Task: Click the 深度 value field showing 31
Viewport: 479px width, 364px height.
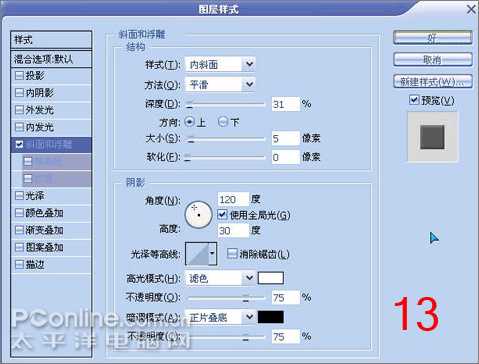Action: tap(286, 104)
